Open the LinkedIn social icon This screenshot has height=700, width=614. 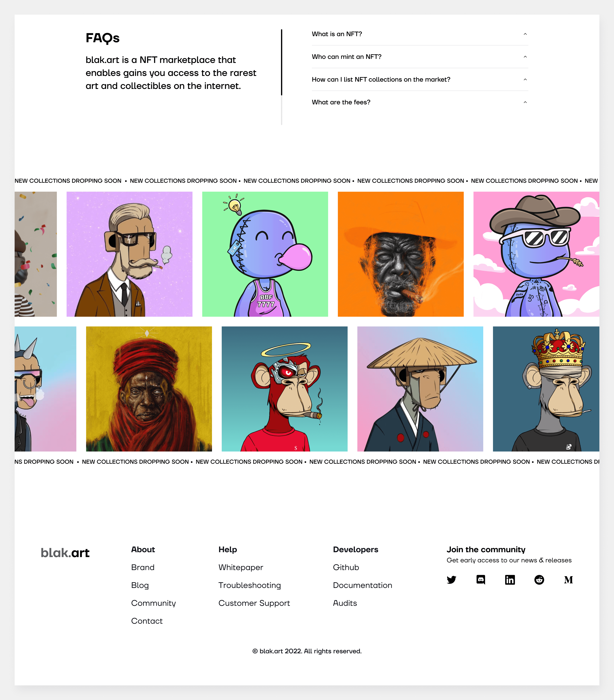510,580
